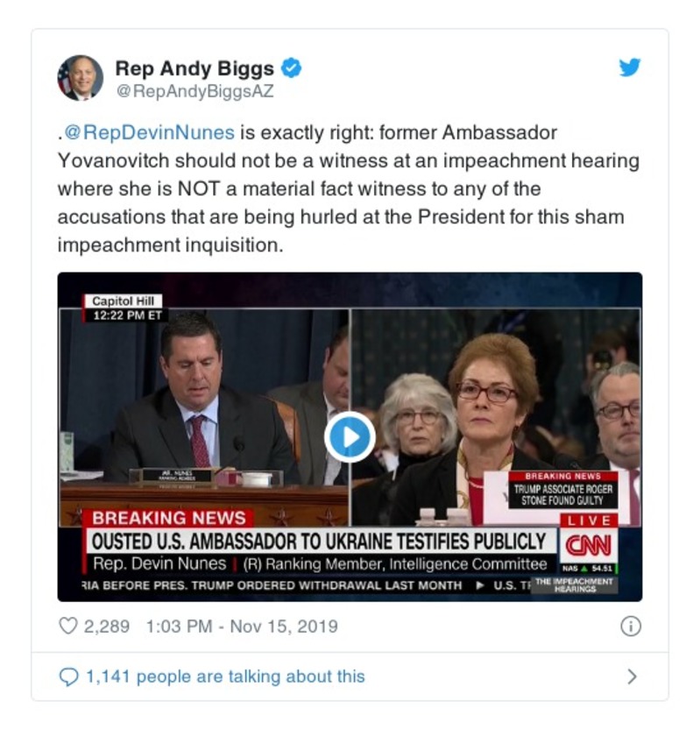The width and height of the screenshot is (700, 736).
Task: Open the 1:03 PM - Nov 15, 2019 timestamp
Action: click(242, 626)
